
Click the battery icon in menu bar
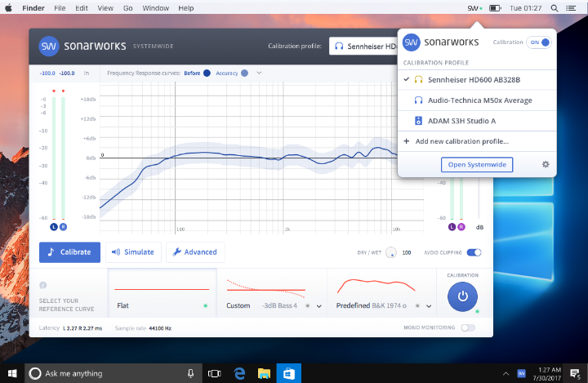495,8
